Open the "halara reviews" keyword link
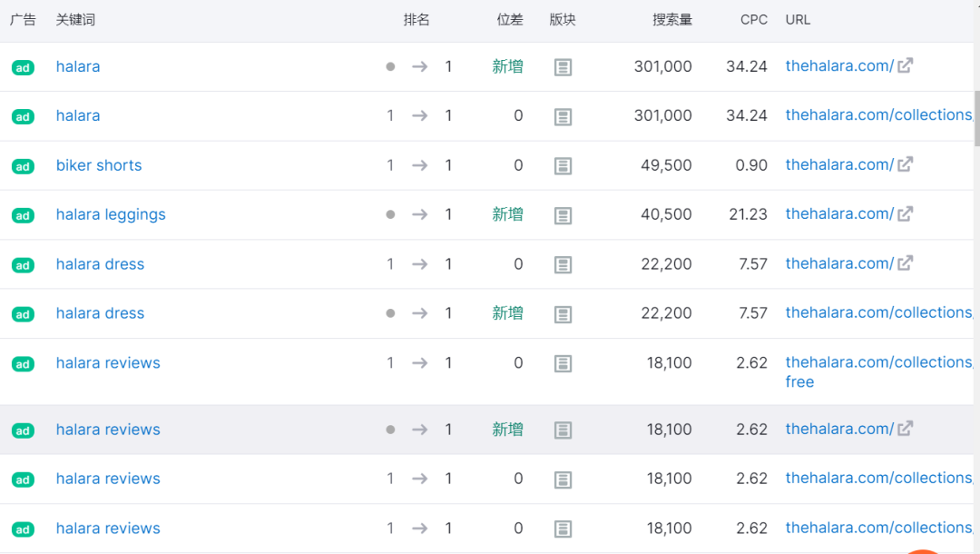 click(x=108, y=362)
